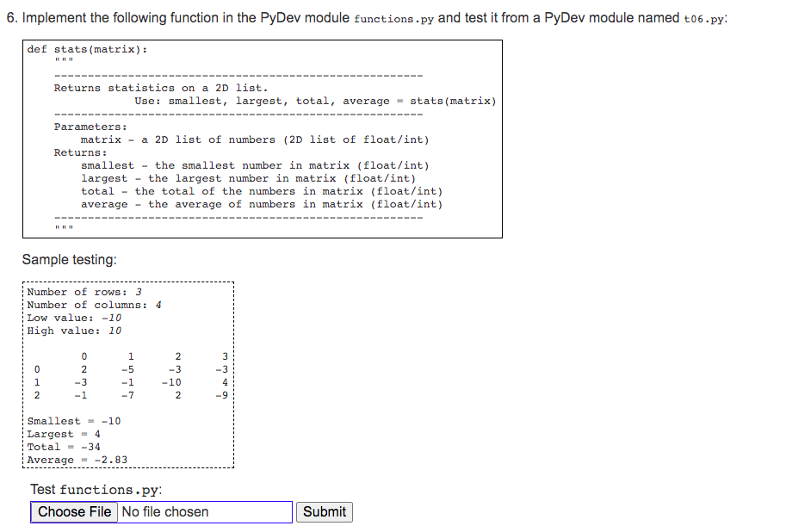Click the 'High value: 10' line

(69, 330)
